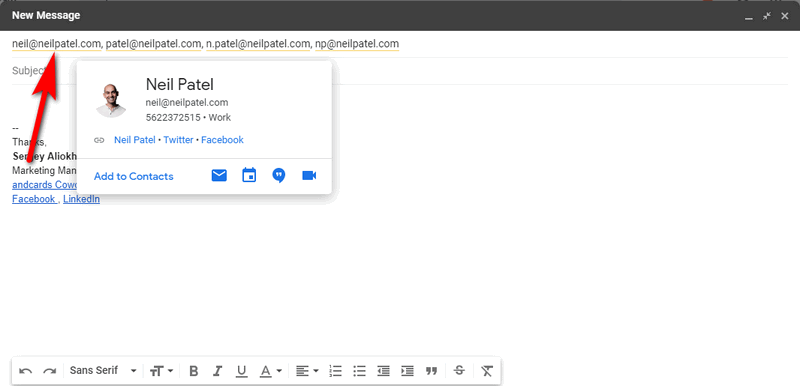Viewport: 800px width, 386px height.
Task: Insert a bulleted list
Action: pos(360,371)
